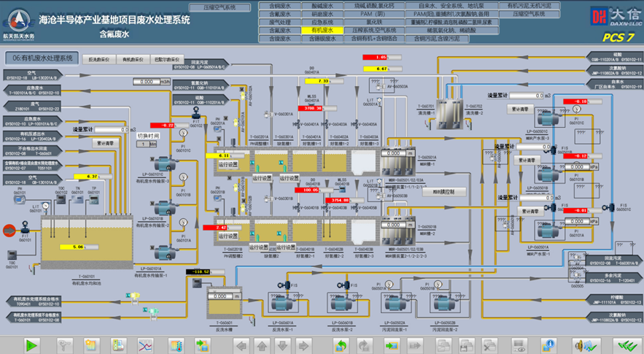Click the 巴歇尔数采仪 button
644x354 pixels.
[167, 60]
